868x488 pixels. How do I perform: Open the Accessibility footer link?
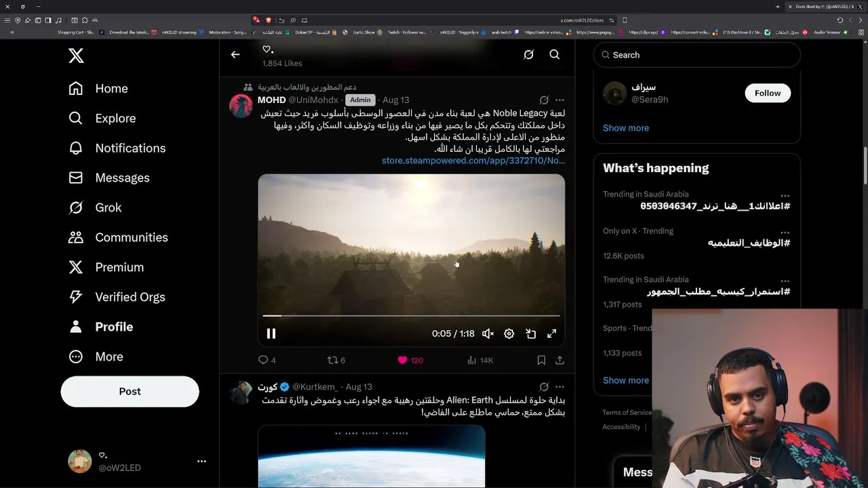pyautogui.click(x=621, y=427)
